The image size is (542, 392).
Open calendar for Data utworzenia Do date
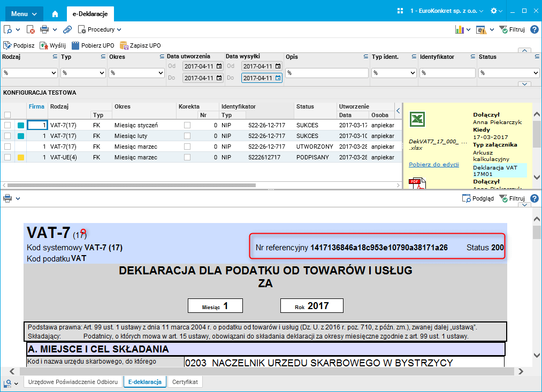pyautogui.click(x=219, y=78)
